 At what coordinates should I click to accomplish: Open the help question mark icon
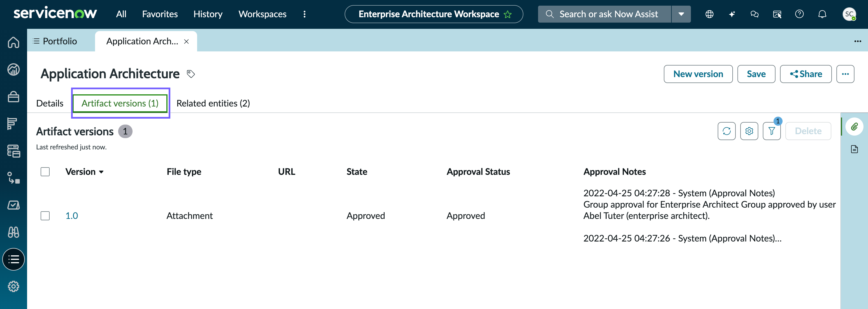click(x=799, y=14)
